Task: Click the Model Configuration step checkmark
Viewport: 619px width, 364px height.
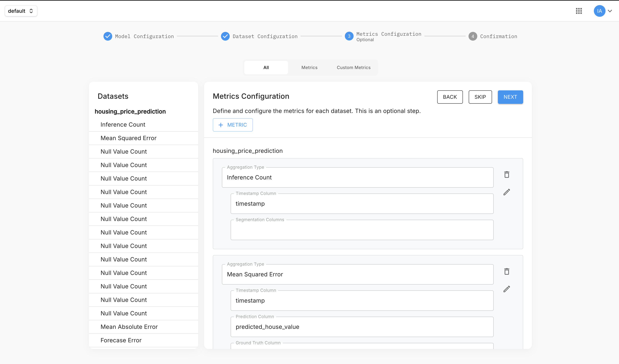Action: 108,36
